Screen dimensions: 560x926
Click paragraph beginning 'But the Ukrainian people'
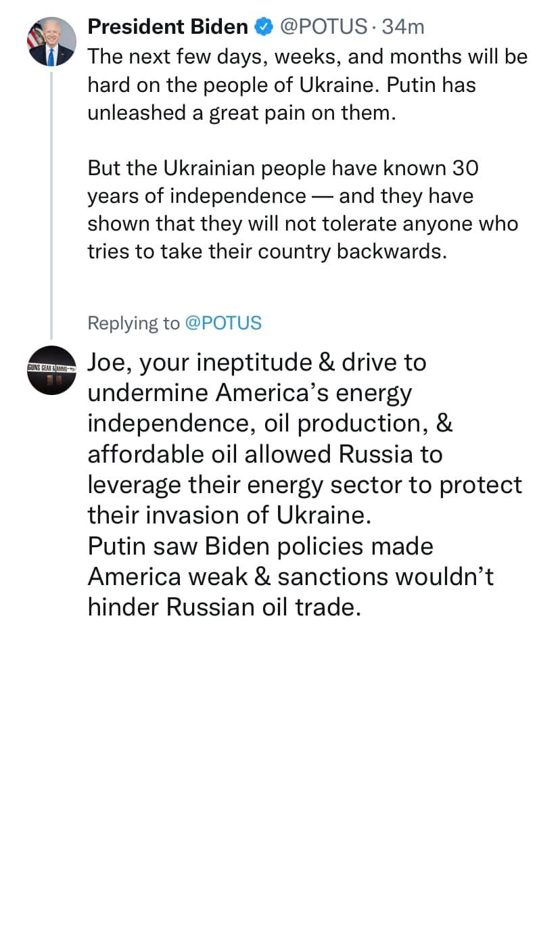click(283, 168)
